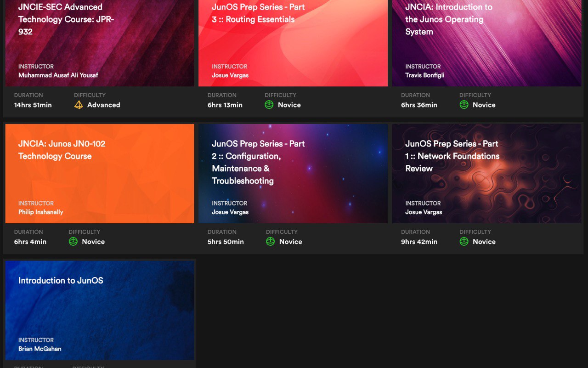The height and width of the screenshot is (368, 588).
Task: Click the 6hrs 13min duration value
Action: click(225, 105)
